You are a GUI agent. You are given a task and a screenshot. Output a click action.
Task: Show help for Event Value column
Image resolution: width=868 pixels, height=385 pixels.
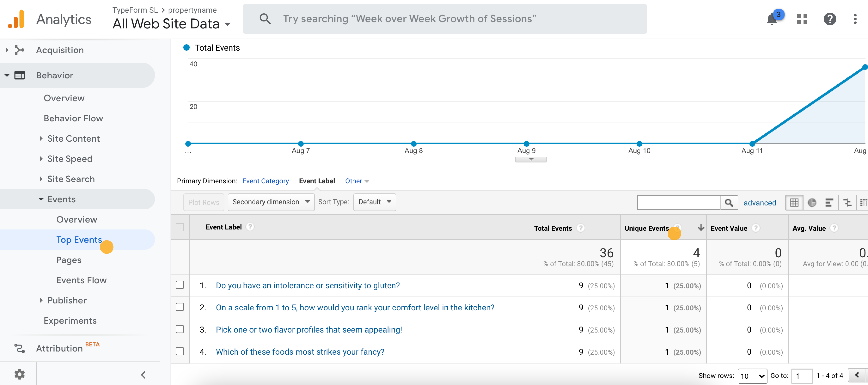click(755, 228)
